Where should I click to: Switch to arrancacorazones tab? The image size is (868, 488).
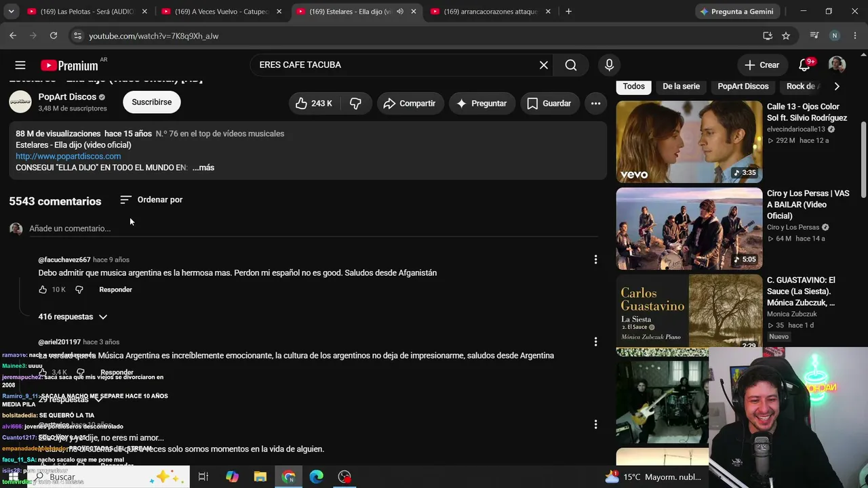tap(490, 12)
